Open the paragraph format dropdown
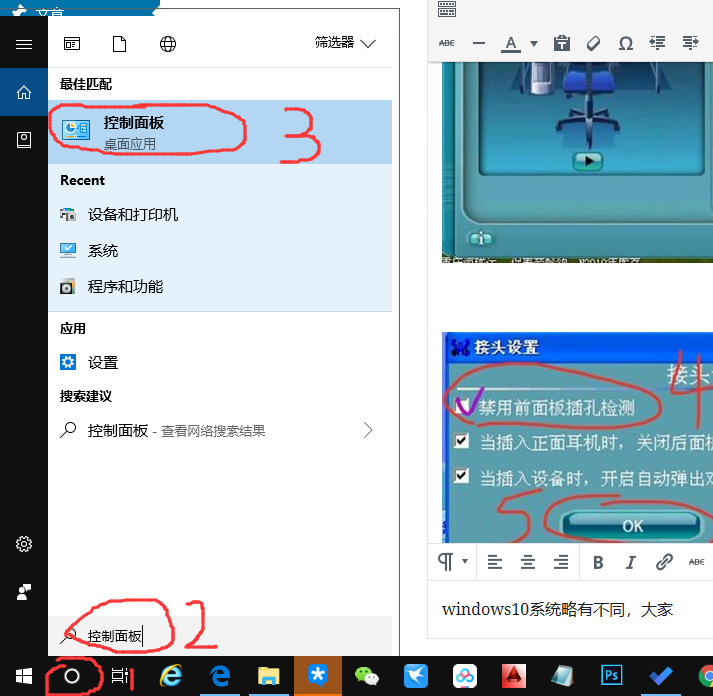 point(452,562)
